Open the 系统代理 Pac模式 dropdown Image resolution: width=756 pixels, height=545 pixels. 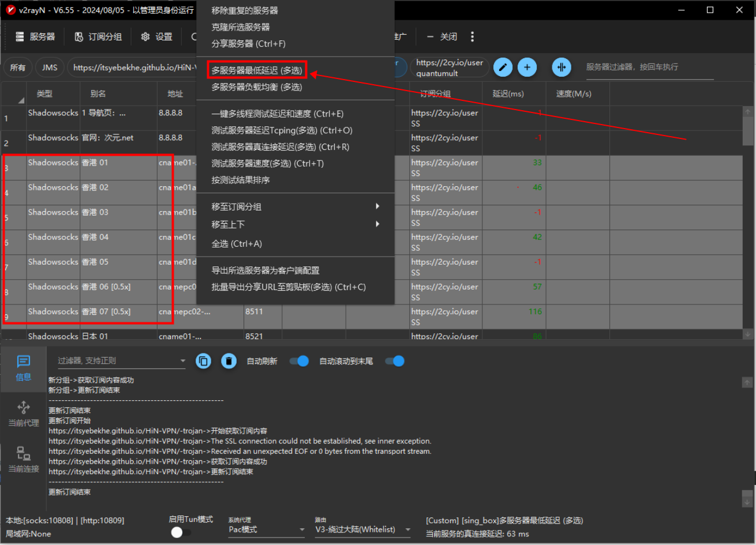(266, 529)
